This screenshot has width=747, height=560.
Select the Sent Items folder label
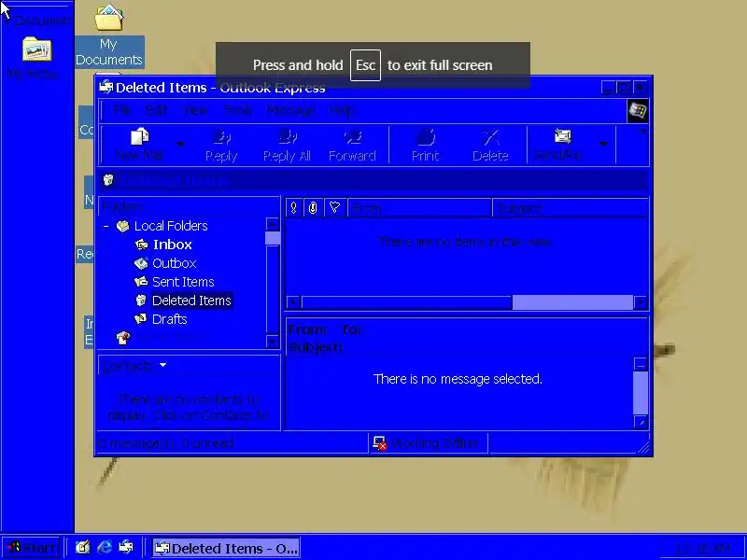183,282
